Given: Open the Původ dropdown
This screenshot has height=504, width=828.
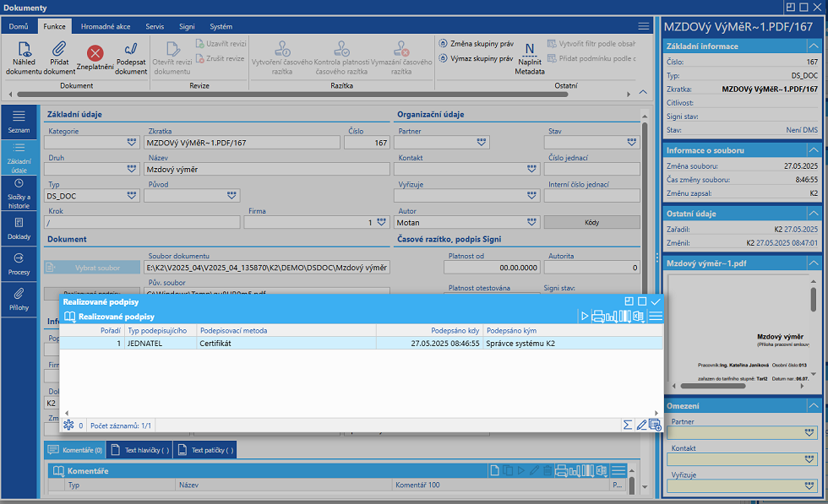Looking at the screenshot, I should click(232, 196).
